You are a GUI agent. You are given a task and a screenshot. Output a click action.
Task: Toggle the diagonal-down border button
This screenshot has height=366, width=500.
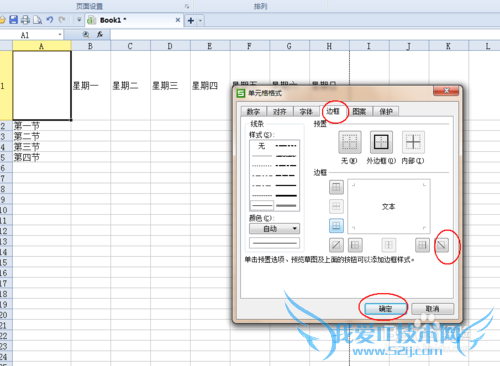442,245
